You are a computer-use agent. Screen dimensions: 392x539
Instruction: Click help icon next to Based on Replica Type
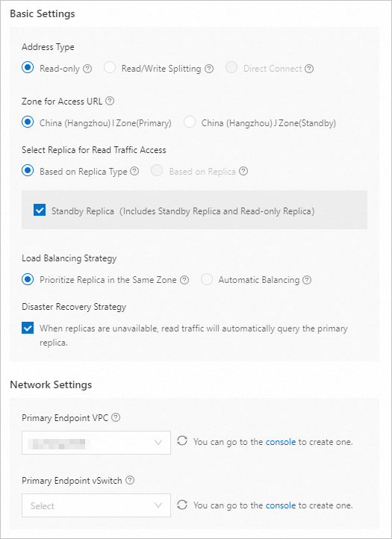pyautogui.click(x=135, y=171)
